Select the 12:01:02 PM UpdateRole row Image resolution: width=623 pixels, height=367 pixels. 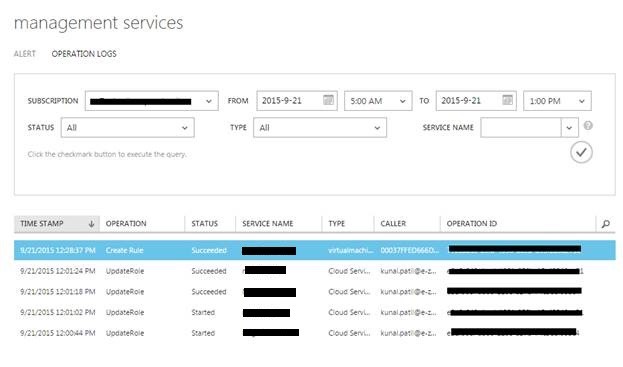point(315,312)
